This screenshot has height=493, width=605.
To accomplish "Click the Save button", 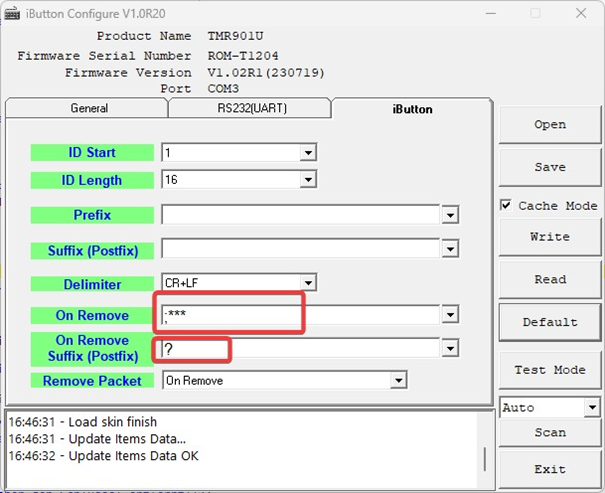I will coord(549,167).
